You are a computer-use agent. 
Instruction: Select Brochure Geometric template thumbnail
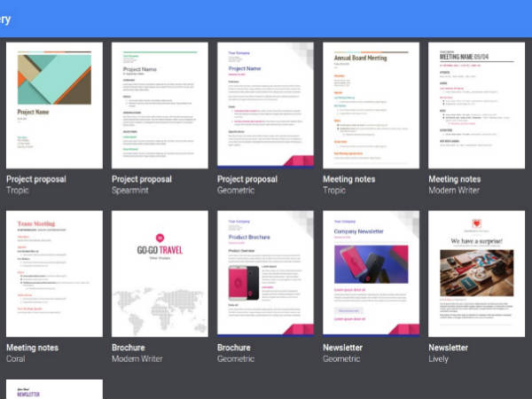265,273
